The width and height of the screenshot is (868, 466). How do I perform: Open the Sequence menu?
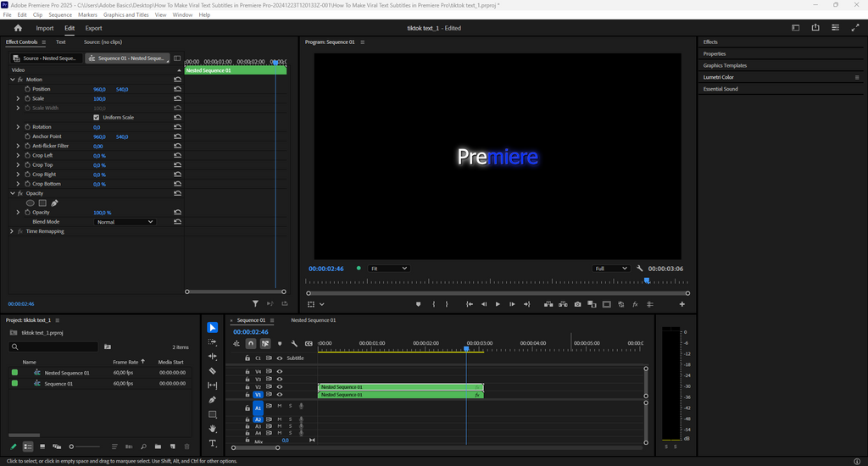pyautogui.click(x=60, y=15)
